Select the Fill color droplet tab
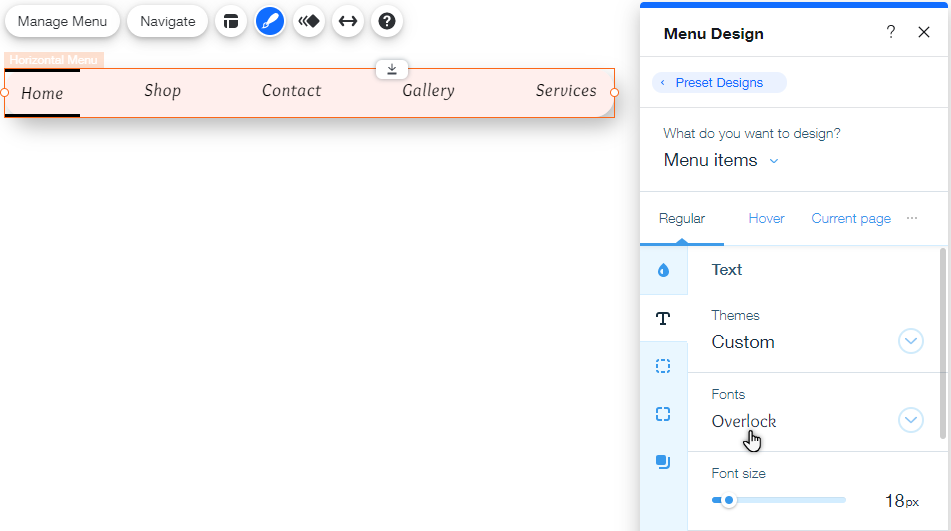 point(663,270)
